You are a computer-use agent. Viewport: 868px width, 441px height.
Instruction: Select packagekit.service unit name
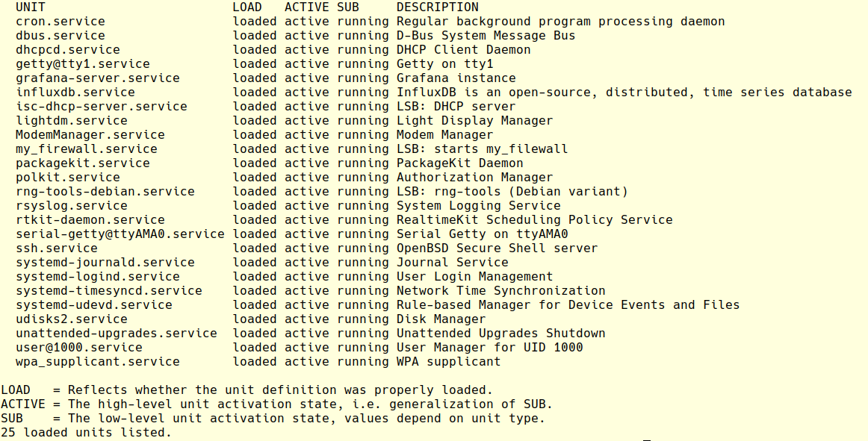(x=82, y=163)
